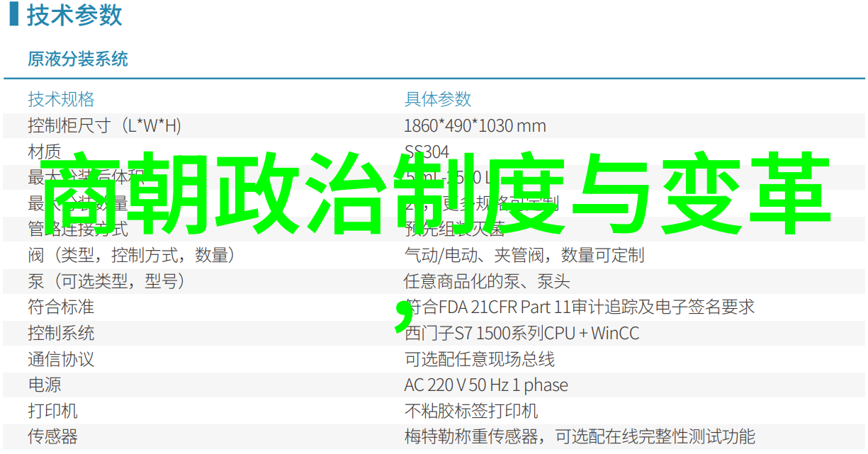Click the 可选配任意现场总线 value

(x=479, y=359)
